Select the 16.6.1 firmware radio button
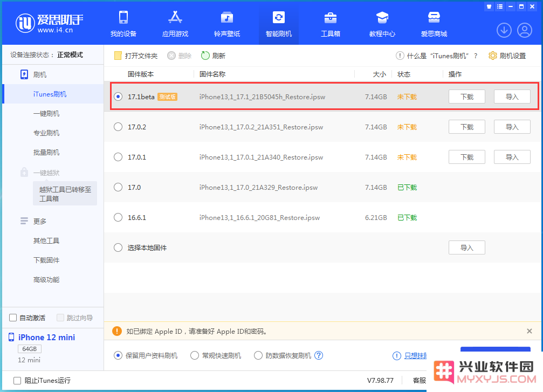Viewport: 543px width, 392px height. click(x=118, y=217)
